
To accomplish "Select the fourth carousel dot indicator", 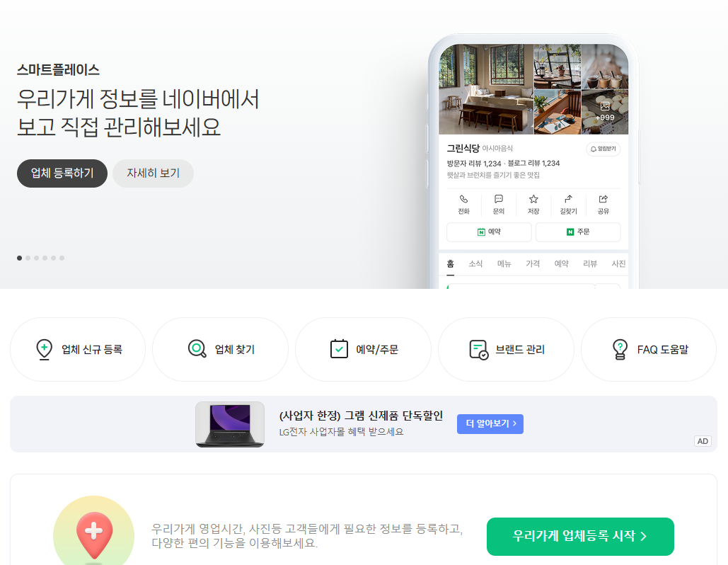I will pyautogui.click(x=45, y=258).
